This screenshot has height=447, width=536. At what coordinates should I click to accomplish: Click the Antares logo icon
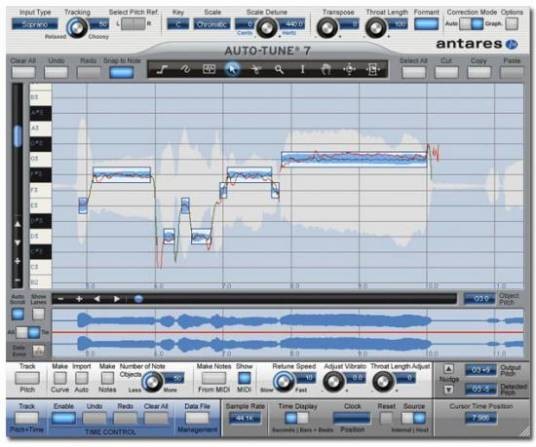(x=512, y=44)
